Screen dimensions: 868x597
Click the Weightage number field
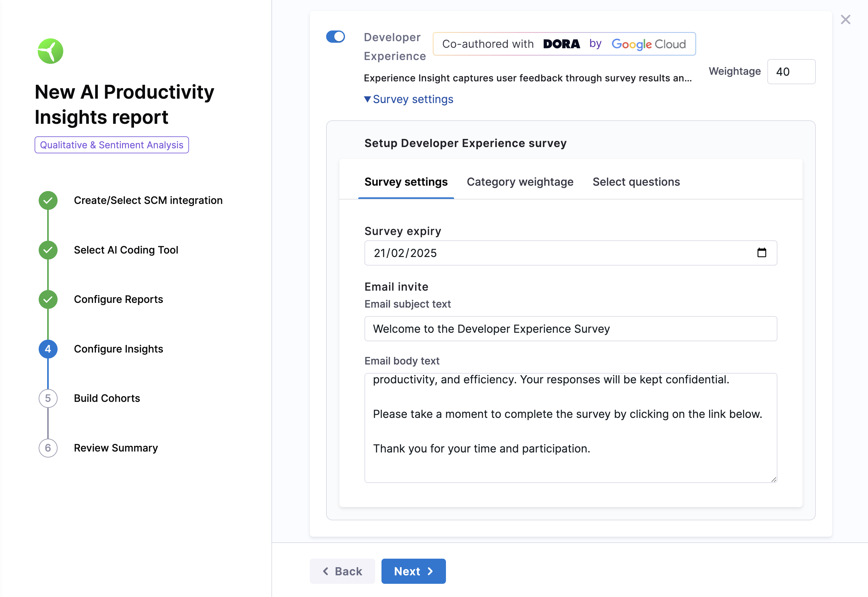[791, 71]
